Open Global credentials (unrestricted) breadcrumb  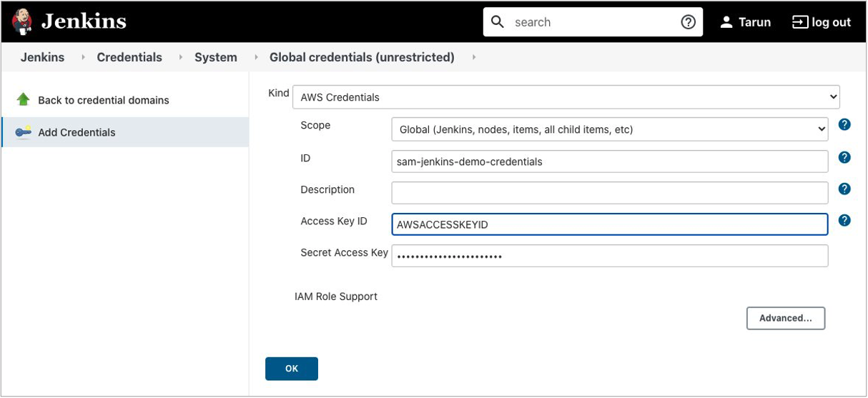362,57
